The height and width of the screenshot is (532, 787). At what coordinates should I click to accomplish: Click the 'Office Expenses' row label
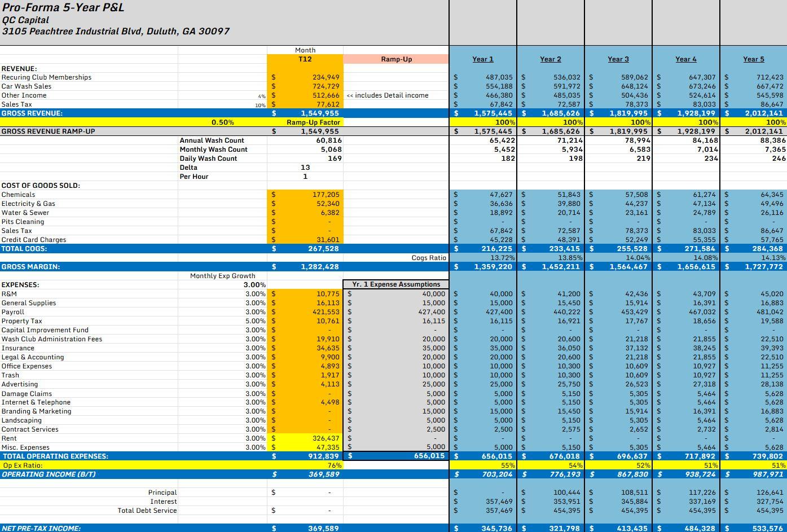27,366
